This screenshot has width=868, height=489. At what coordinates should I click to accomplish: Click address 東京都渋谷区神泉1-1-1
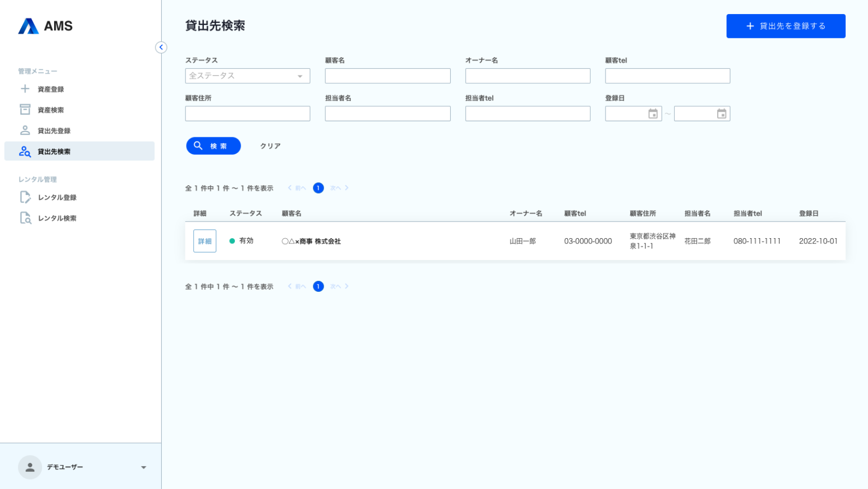click(652, 241)
